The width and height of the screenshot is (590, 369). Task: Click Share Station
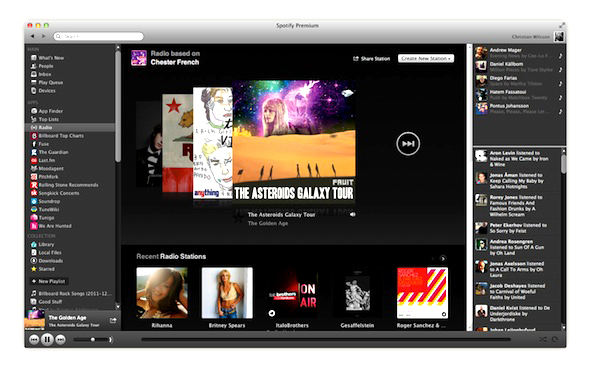[371, 59]
